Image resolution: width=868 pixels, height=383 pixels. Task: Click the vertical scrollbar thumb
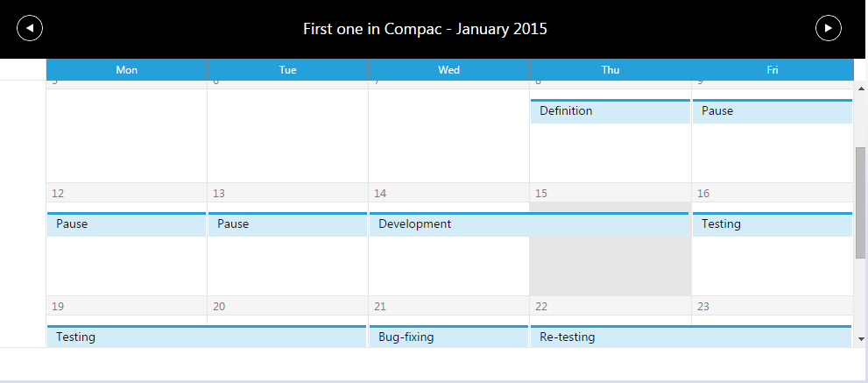click(x=861, y=202)
